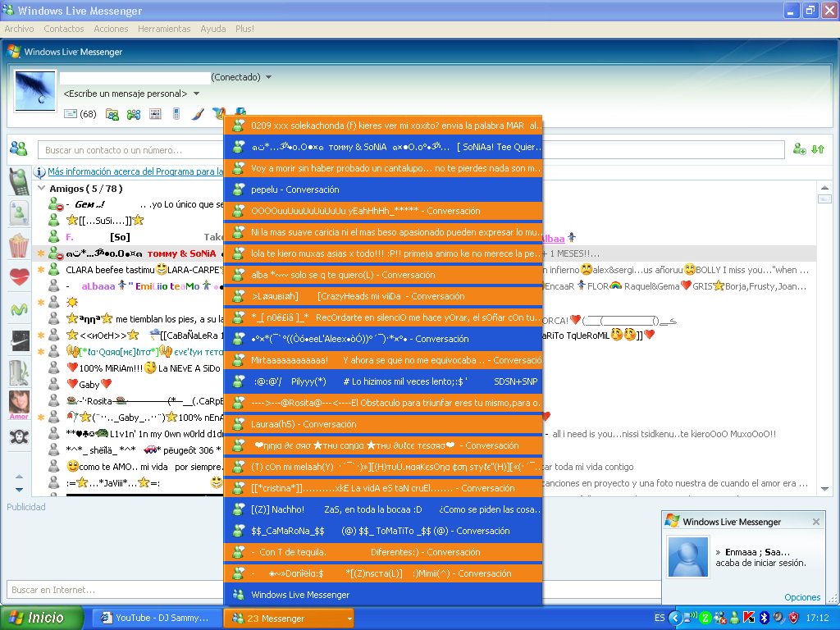Open the paintbrush appearance icon

(x=197, y=115)
